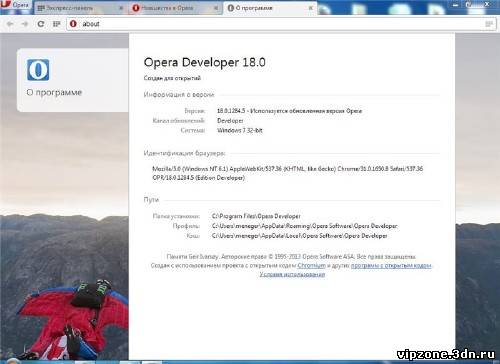Image resolution: width=500 pixels, height=364 pixels.
Task: Select the О программе tab
Action: coord(270,8)
